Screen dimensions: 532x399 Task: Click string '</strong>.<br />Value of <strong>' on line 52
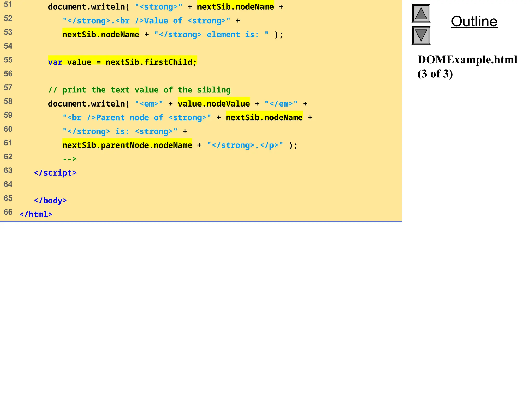point(146,21)
